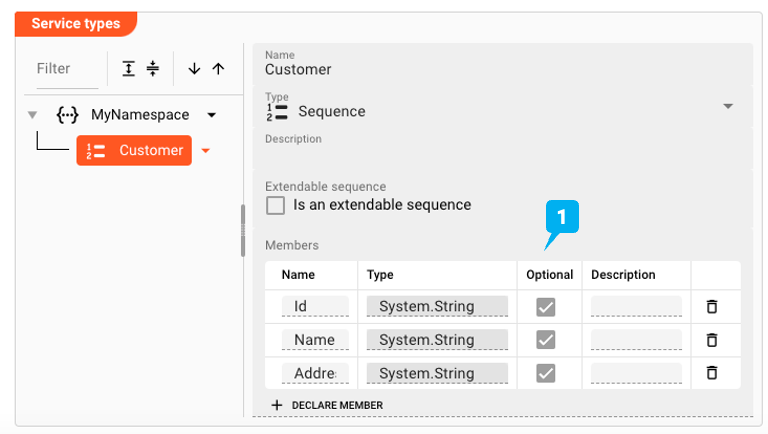
Task: Change the type of the Address member
Action: point(437,373)
